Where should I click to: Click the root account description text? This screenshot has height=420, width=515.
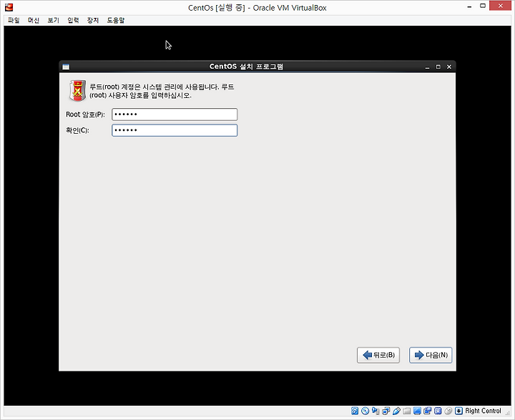(x=162, y=91)
